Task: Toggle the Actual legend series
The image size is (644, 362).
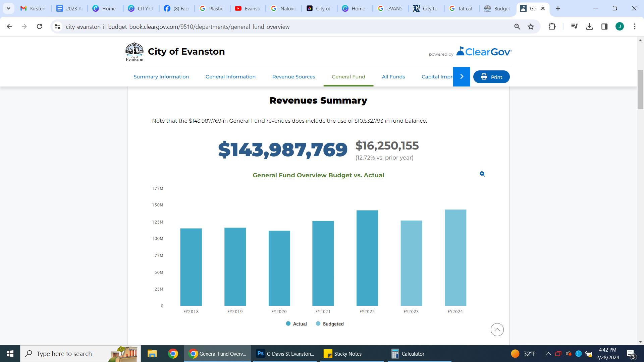Action: point(296,324)
